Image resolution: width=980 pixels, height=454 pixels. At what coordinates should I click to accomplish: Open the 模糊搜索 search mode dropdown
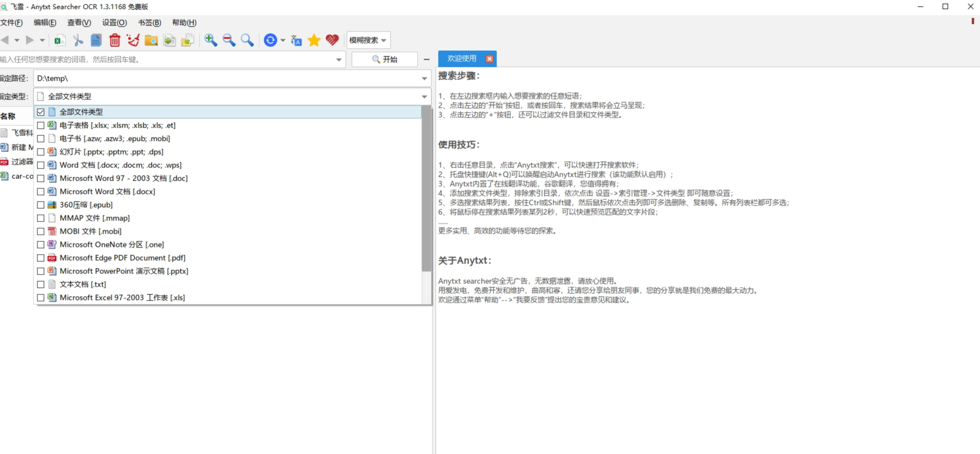[x=368, y=40]
